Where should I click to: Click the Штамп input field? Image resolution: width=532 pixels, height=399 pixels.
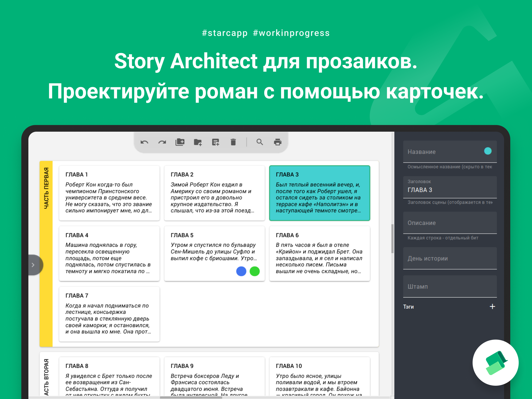450,286
